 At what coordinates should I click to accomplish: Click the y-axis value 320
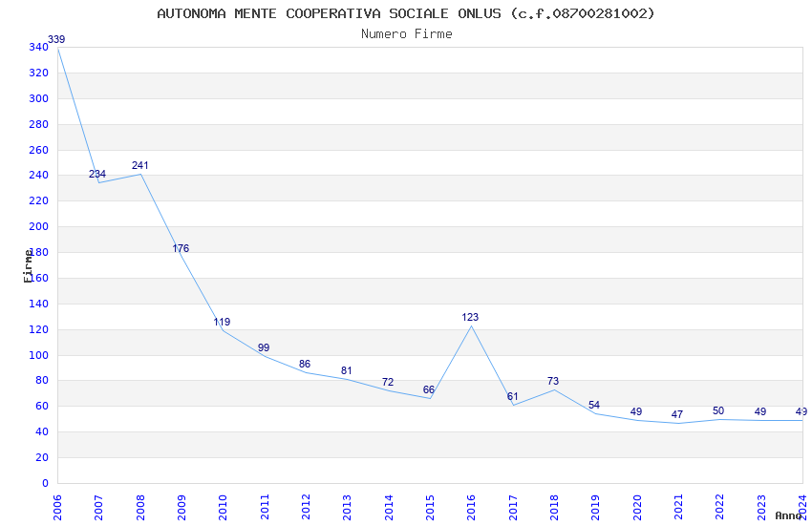39,73
